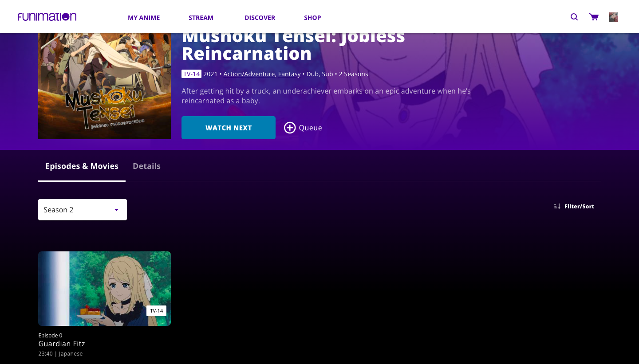Click the "2 Seasons" text

click(353, 74)
